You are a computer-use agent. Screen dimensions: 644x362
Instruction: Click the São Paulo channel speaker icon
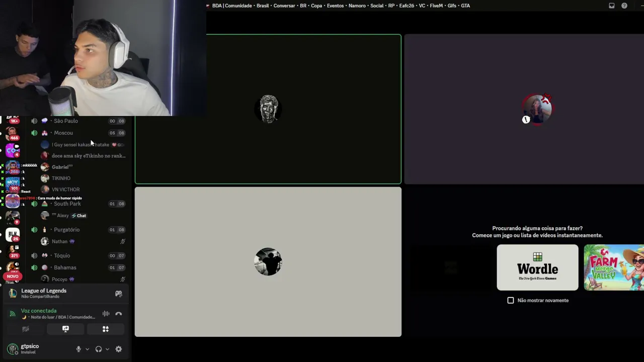(34, 121)
